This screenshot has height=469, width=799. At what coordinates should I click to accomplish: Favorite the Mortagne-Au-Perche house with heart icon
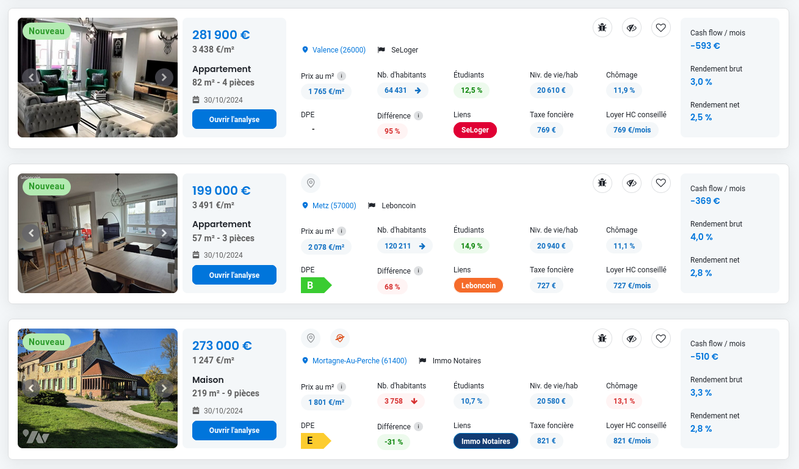tap(660, 339)
